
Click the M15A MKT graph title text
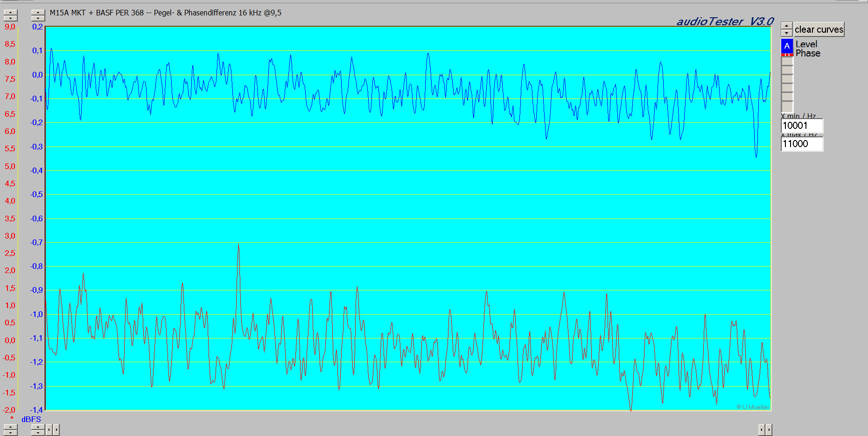[166, 13]
